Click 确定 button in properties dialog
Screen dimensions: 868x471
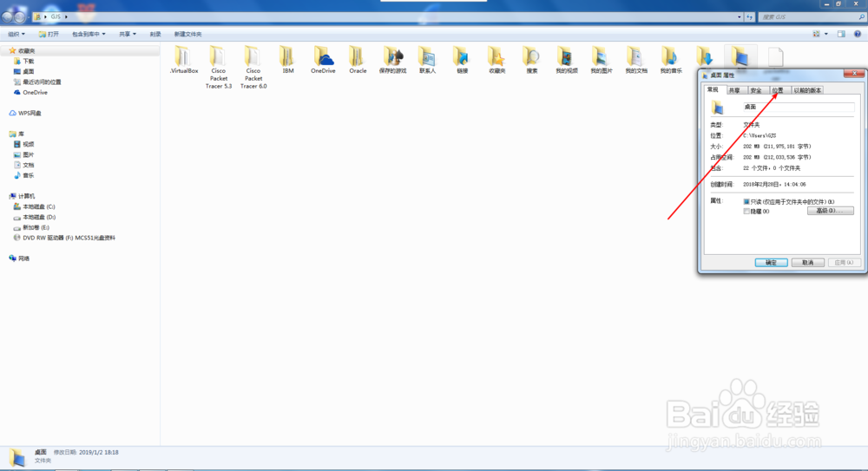tap(771, 262)
